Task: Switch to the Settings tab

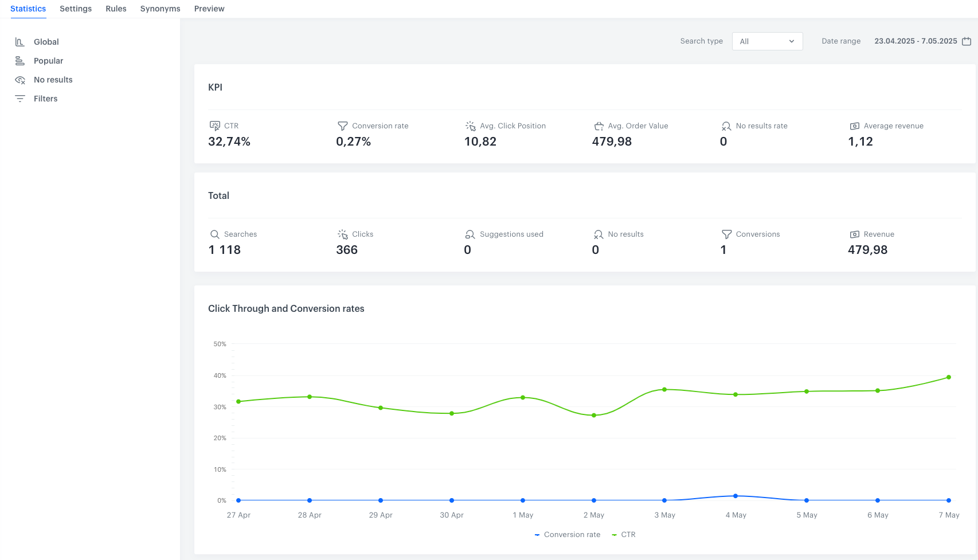Action: pyautogui.click(x=76, y=9)
